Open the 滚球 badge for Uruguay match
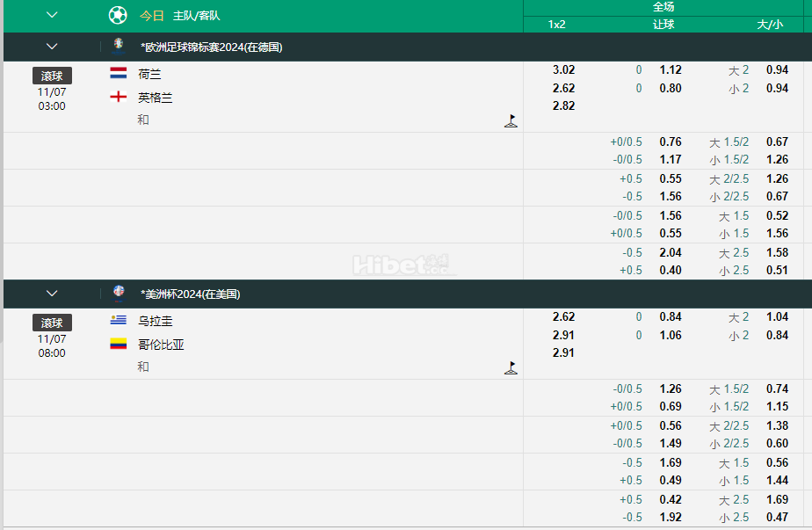This screenshot has width=812, height=530. pyautogui.click(x=52, y=323)
